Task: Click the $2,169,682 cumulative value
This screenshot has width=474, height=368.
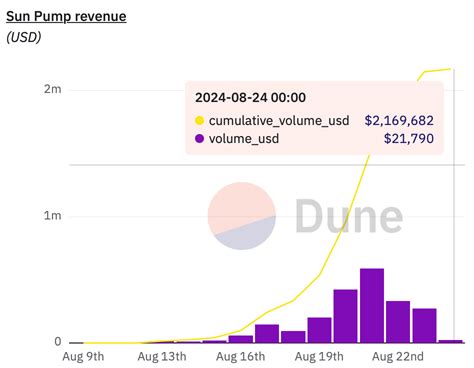Action: [399, 121]
